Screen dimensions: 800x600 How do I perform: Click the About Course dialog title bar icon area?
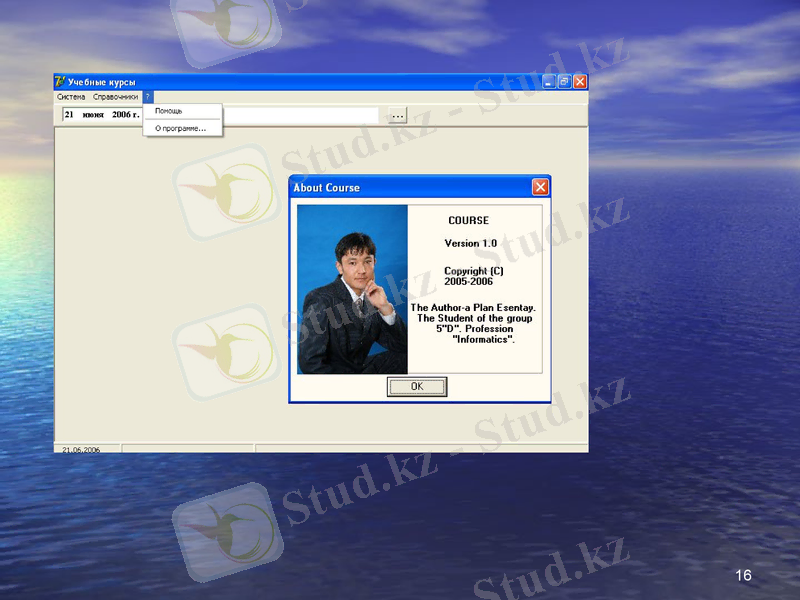click(x=292, y=186)
